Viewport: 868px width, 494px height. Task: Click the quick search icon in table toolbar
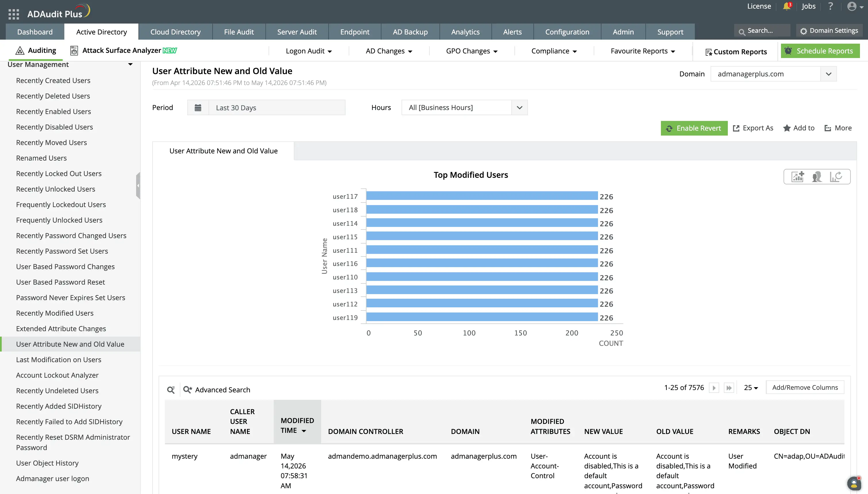[x=171, y=390]
